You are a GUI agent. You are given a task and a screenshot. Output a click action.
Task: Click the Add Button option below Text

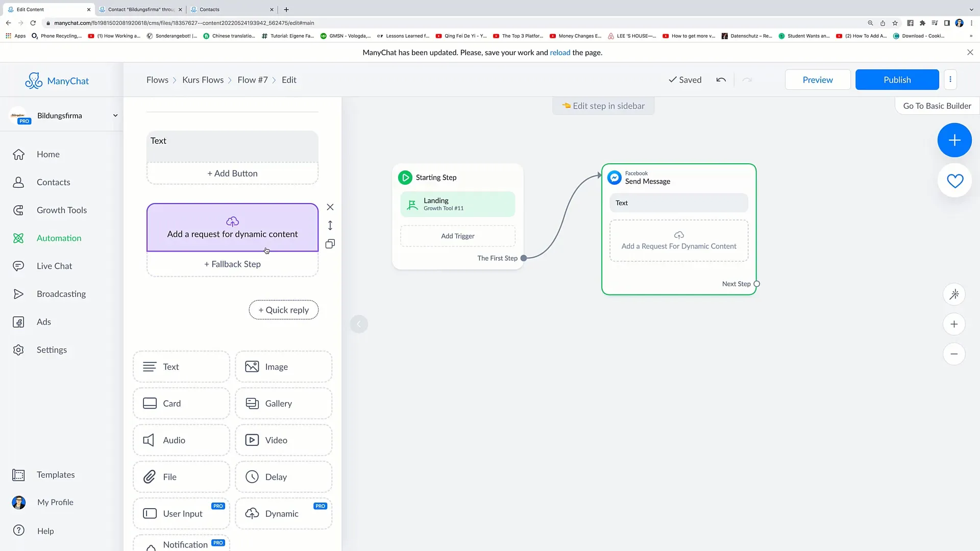tap(232, 173)
